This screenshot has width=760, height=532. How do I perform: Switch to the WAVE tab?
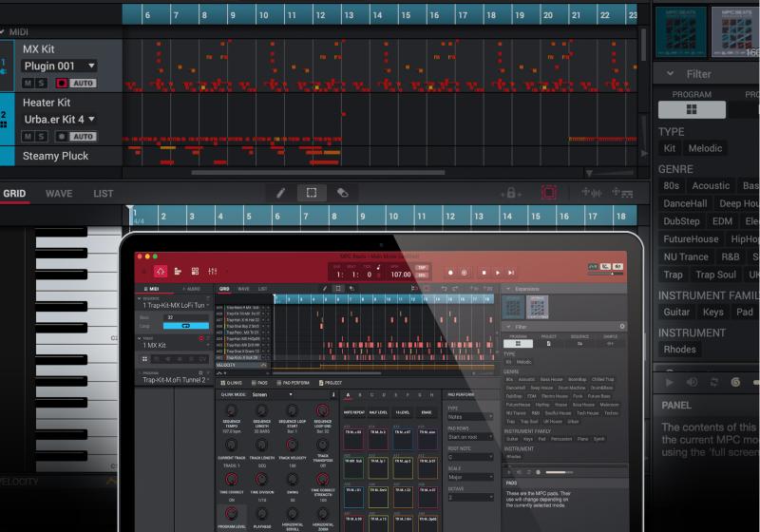(x=59, y=194)
